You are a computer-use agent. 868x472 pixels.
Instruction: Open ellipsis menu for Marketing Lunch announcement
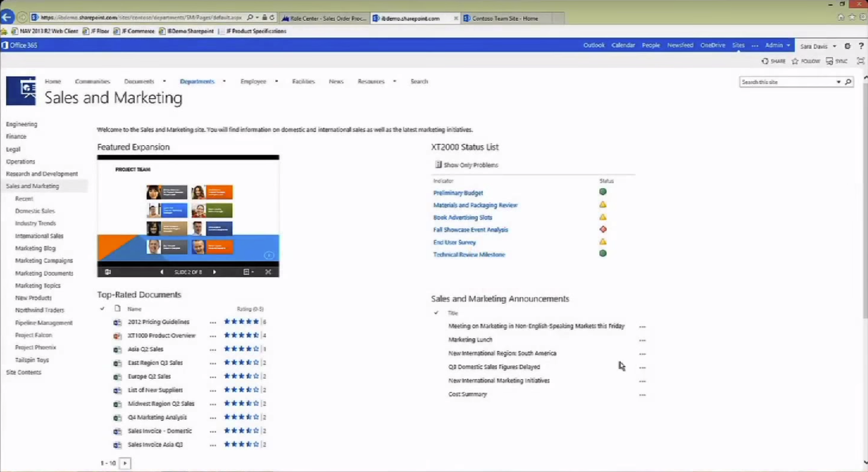pos(642,340)
